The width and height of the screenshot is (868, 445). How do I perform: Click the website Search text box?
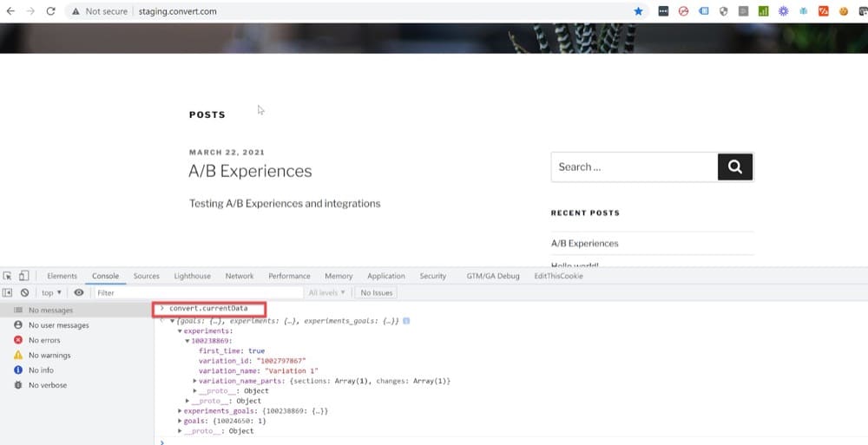tap(634, 167)
